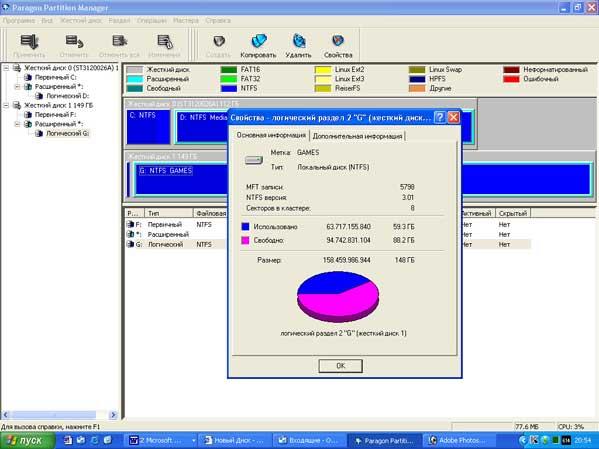The image size is (599, 449).
Task: Open the Мастера menu
Action: [x=186, y=21]
